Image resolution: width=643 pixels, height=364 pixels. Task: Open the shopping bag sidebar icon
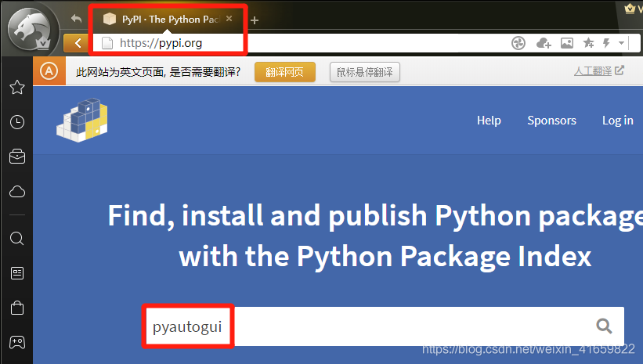[x=17, y=308]
